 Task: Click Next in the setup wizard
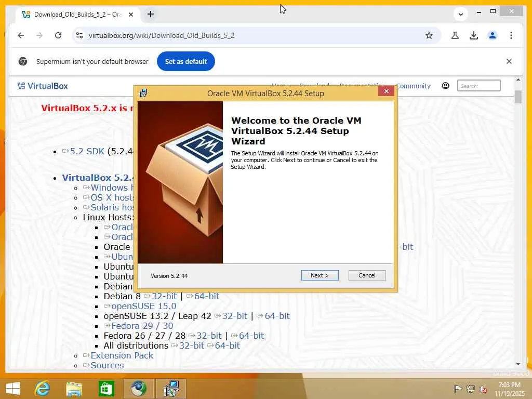point(320,275)
